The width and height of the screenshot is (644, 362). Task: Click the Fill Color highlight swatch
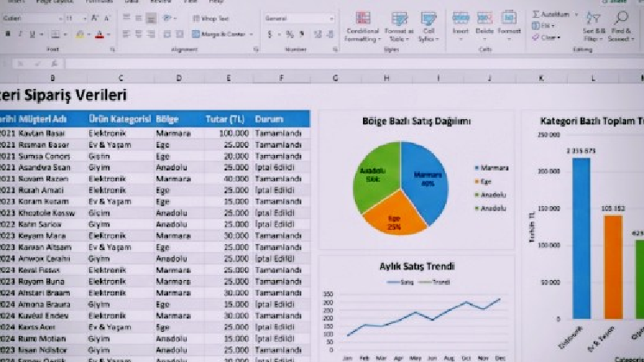(80, 34)
